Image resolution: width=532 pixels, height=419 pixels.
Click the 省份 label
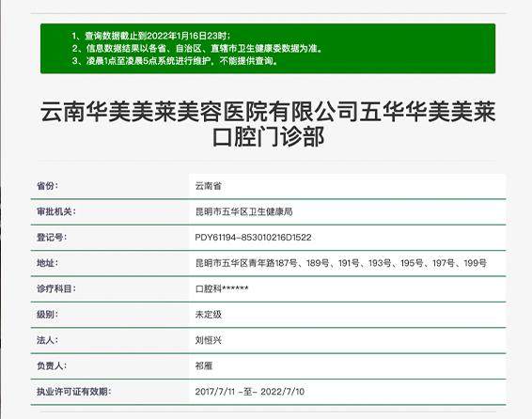pos(47,186)
